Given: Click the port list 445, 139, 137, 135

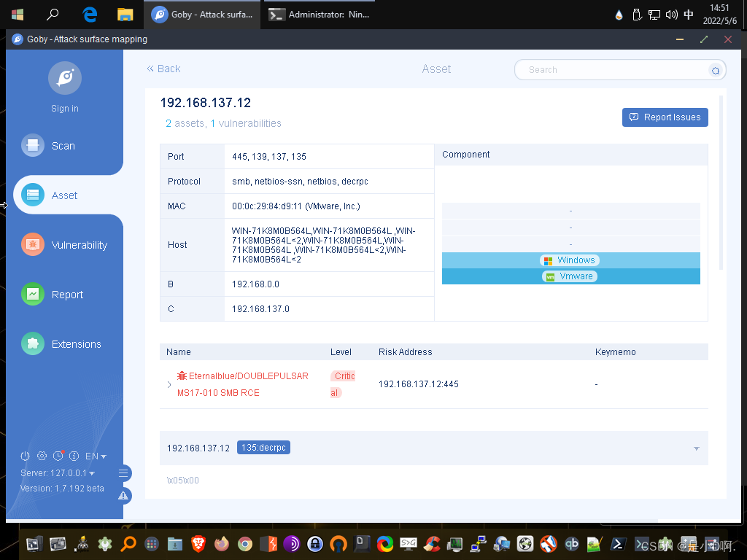Looking at the screenshot, I should click(269, 157).
